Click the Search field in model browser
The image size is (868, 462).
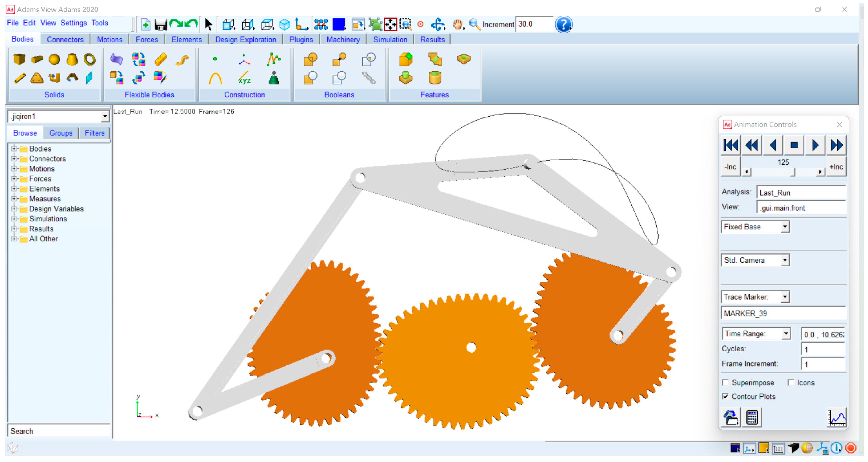pos(59,431)
